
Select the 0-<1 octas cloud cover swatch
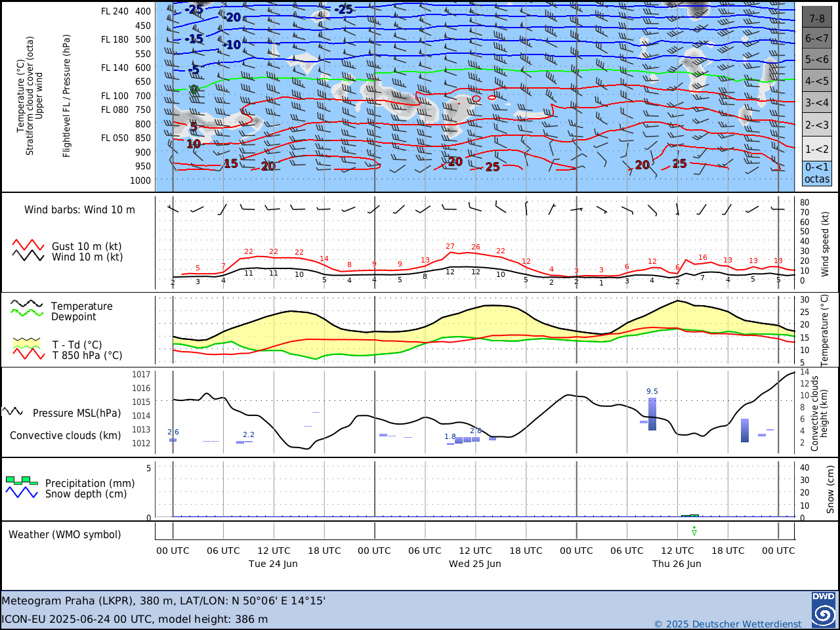coord(817,173)
